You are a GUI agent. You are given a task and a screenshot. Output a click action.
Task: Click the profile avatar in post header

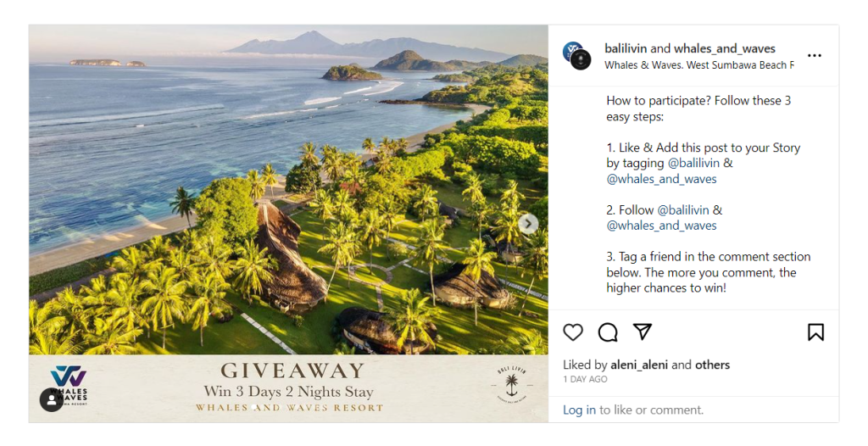pos(577,56)
